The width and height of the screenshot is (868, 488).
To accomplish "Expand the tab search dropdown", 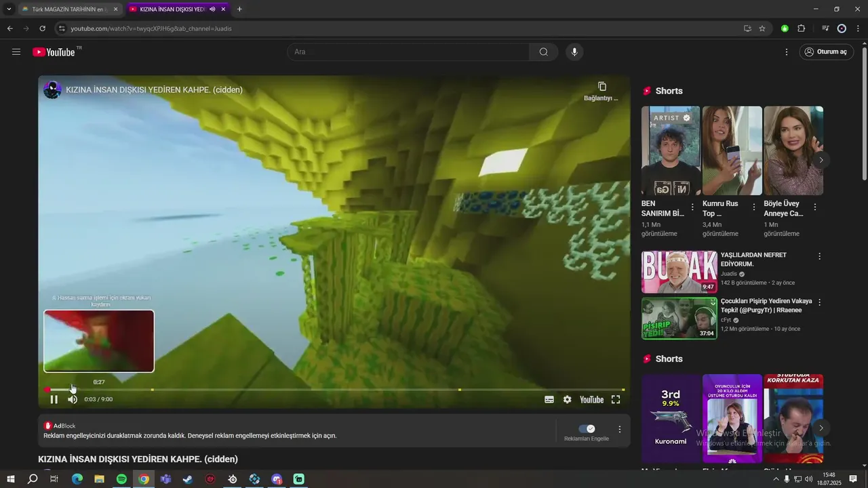I will pos(9,9).
